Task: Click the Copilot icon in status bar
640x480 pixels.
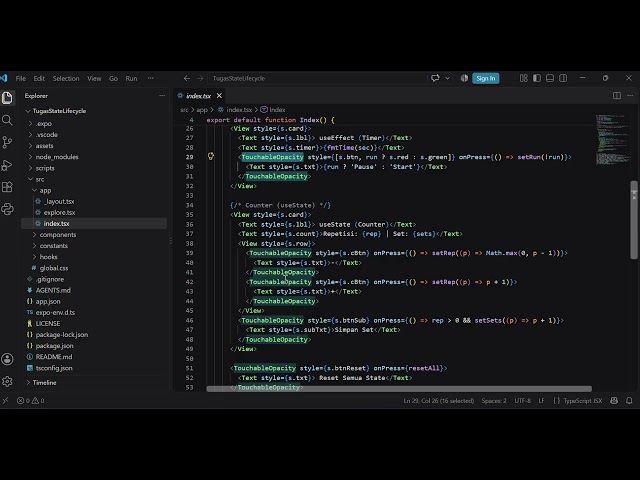Action: (x=614, y=401)
